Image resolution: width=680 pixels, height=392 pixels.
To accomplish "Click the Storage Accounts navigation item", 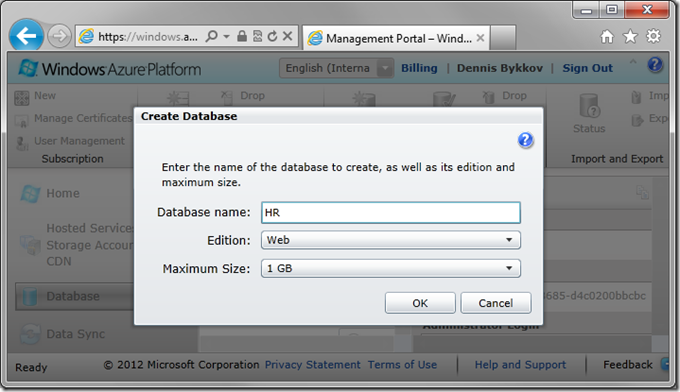I will [x=90, y=245].
